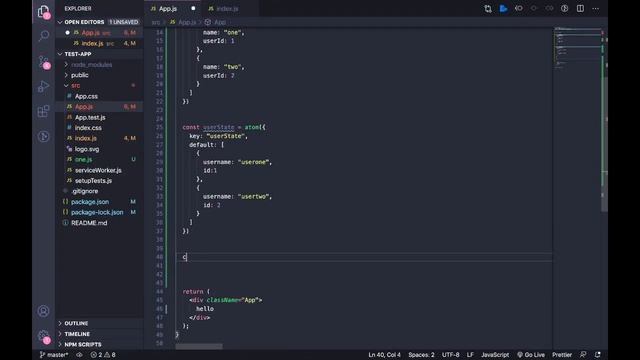Click Ln 40, Col 4 cursor position
This screenshot has height=360, width=640.
click(384, 355)
